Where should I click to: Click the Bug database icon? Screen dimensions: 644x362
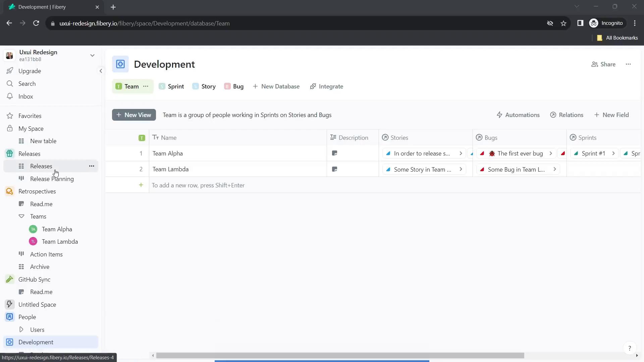[x=227, y=86]
